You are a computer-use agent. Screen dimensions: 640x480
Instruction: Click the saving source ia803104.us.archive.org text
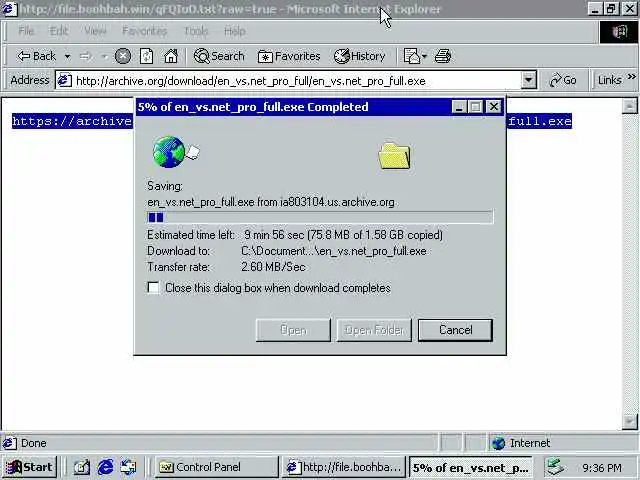click(x=337, y=202)
